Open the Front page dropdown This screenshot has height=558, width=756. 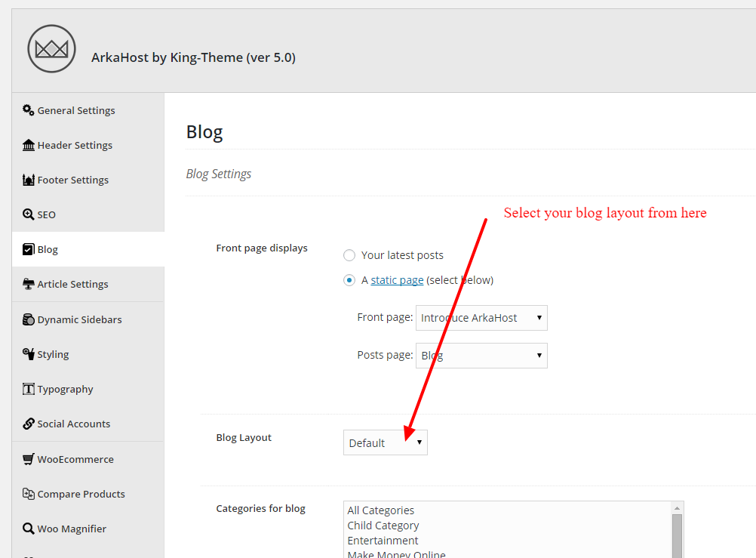pyautogui.click(x=481, y=318)
